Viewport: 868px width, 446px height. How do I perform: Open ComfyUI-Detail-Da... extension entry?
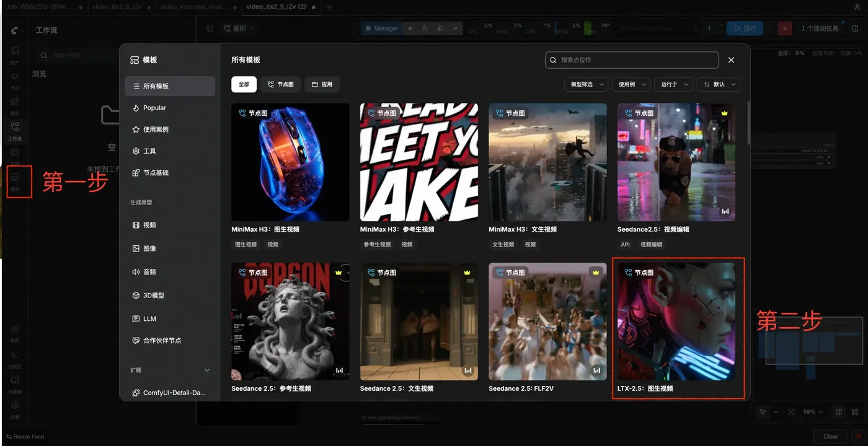pos(170,393)
